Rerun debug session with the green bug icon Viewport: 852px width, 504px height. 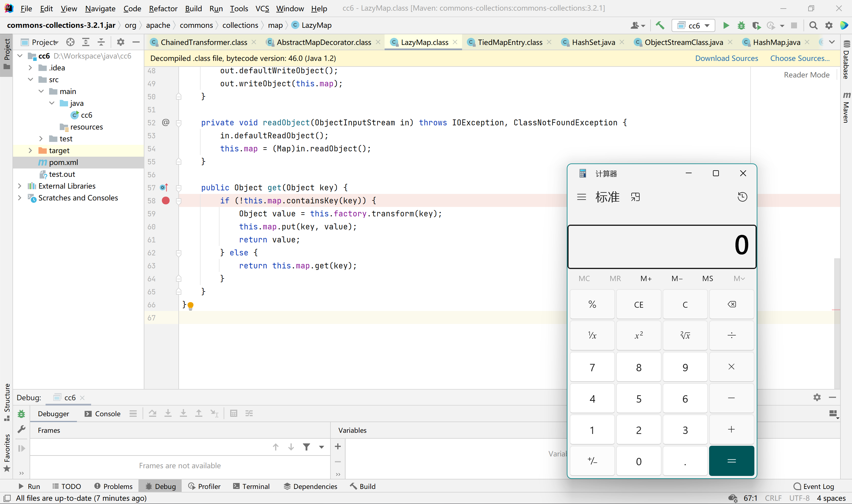click(21, 414)
